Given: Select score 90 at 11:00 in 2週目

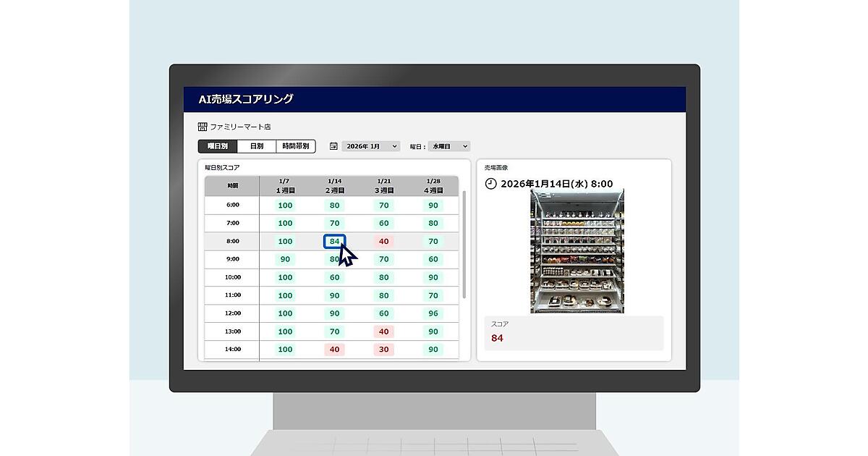Looking at the screenshot, I should (x=334, y=295).
